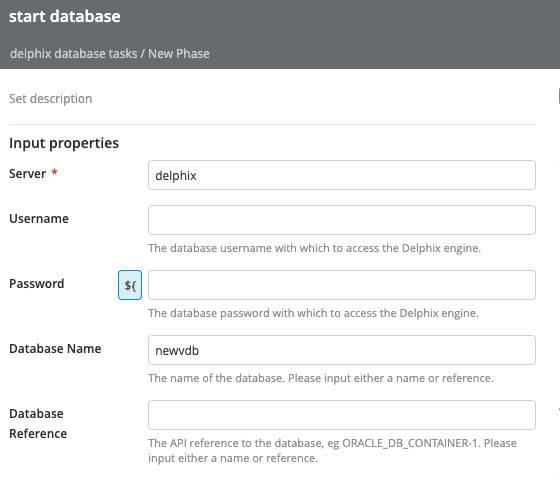The image size is (560, 480).
Task: Focus the Username input field
Action: tap(342, 220)
